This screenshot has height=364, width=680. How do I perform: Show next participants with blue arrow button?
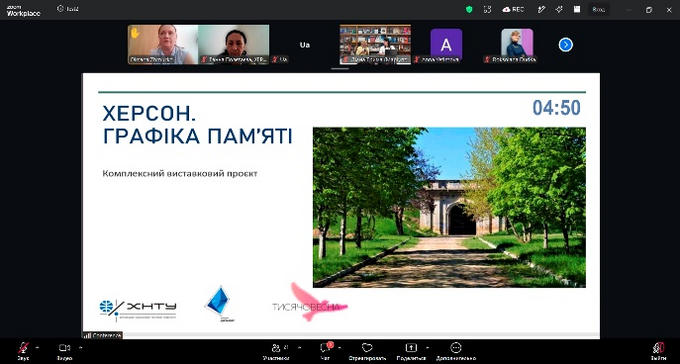566,45
